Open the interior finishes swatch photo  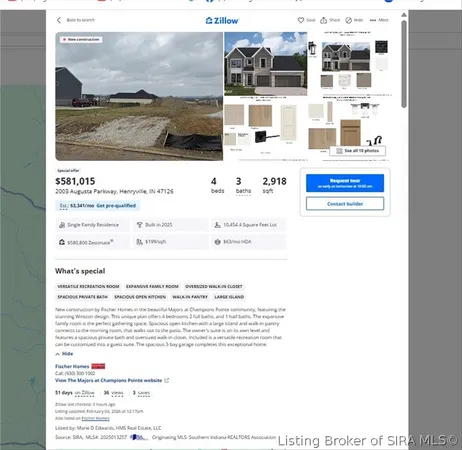click(x=266, y=129)
